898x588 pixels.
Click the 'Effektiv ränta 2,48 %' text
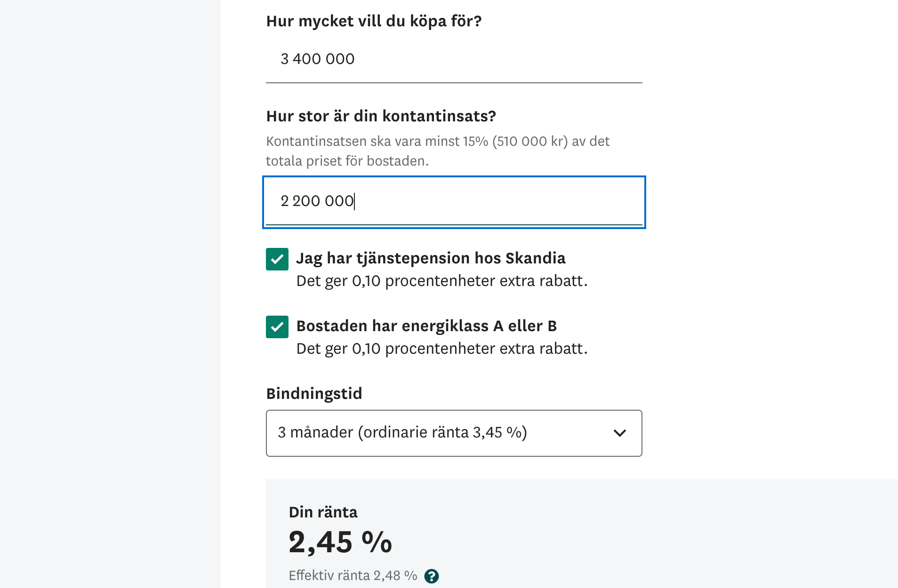click(x=353, y=576)
